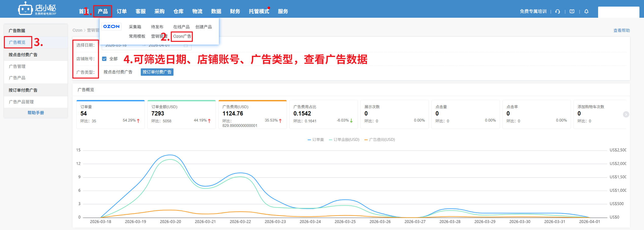Select the 订单量 metric card
The width and height of the screenshot is (644, 230).
pos(111,114)
